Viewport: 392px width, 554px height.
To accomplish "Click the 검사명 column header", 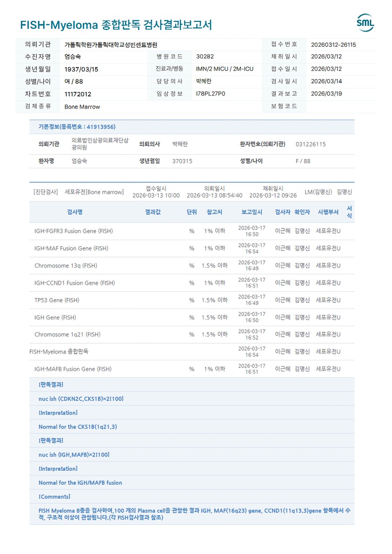I will pos(75,212).
